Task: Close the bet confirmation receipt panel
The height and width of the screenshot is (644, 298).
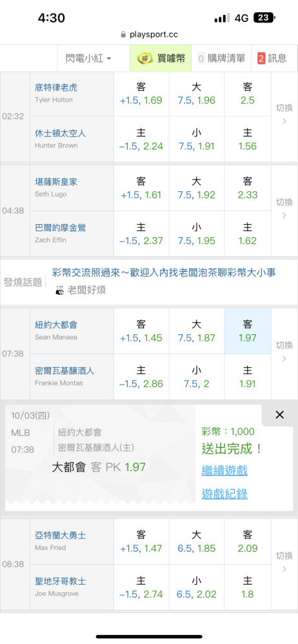Action: [x=279, y=415]
